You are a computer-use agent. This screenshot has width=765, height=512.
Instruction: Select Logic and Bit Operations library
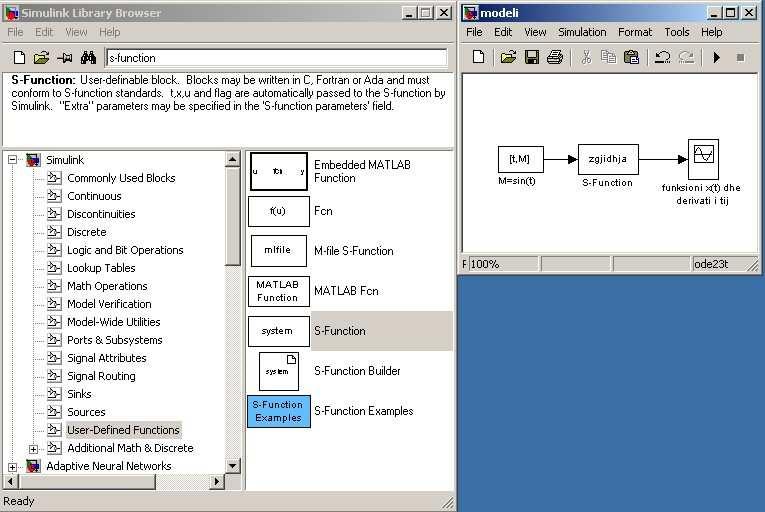pos(125,250)
